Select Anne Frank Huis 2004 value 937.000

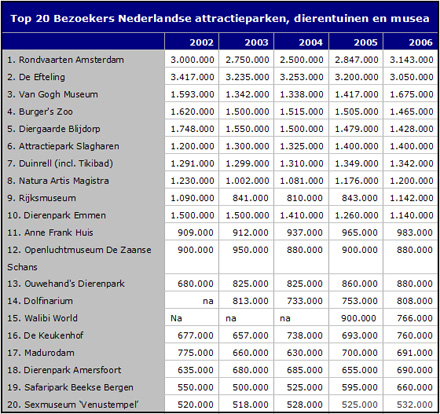coord(305,233)
